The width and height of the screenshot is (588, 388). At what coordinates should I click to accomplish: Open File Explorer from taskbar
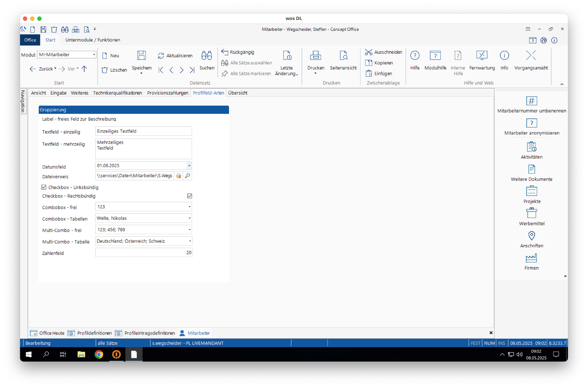point(81,355)
